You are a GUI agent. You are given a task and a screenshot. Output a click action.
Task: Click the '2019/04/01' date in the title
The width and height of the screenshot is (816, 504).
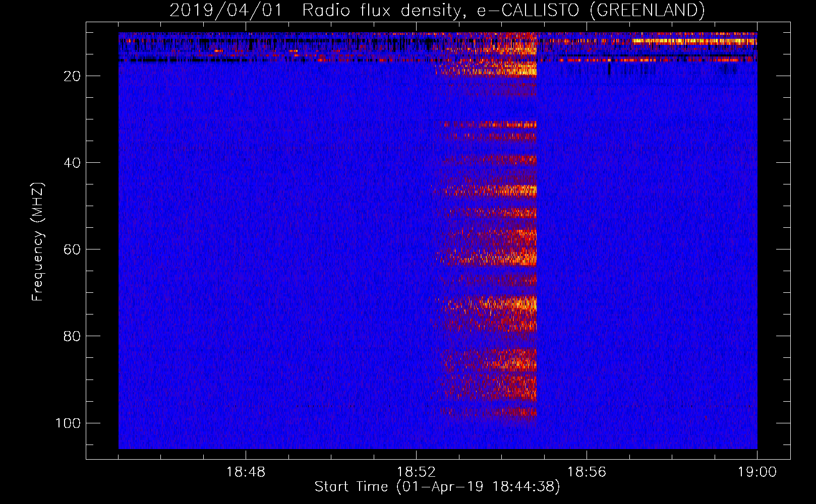point(226,10)
